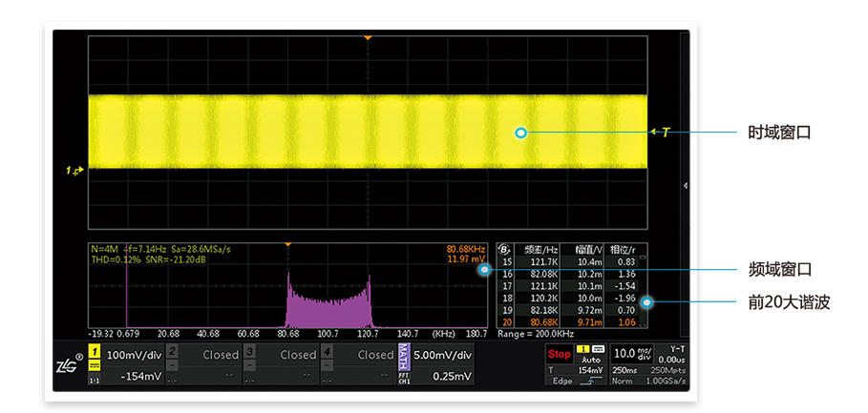Click channel 4 Closed status

(375, 355)
